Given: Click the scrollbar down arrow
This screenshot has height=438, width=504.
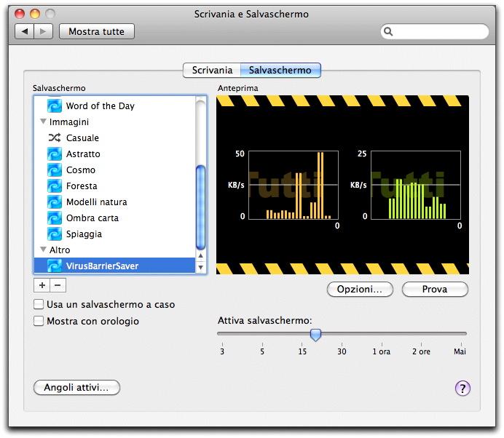Looking at the screenshot, I should [x=200, y=267].
